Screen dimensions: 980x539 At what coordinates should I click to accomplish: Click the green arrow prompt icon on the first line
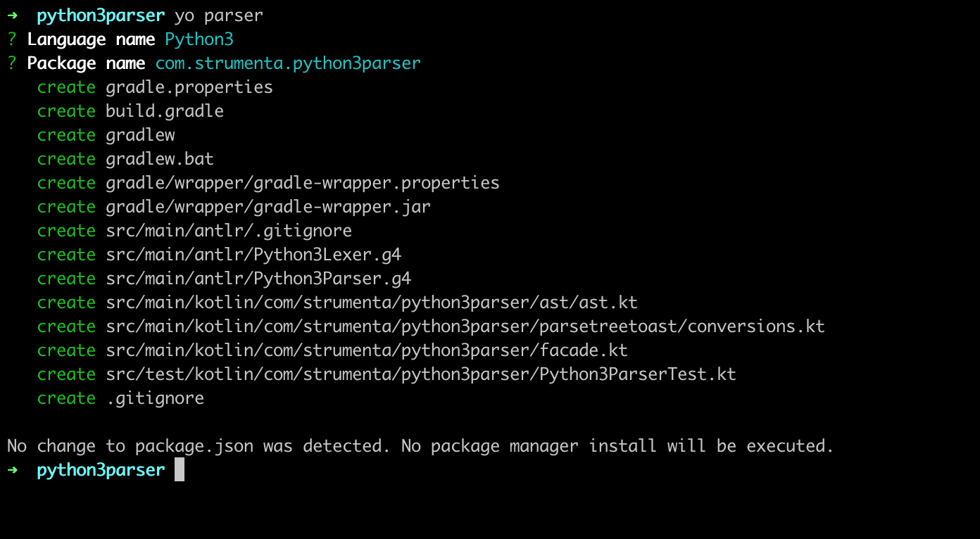pyautogui.click(x=13, y=15)
